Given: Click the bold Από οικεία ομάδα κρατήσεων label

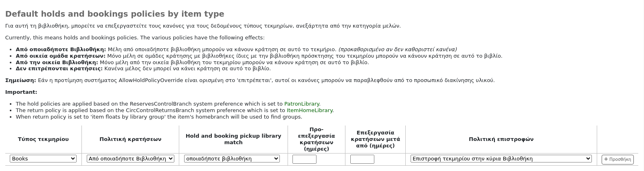Looking at the screenshot, I should pos(60,56).
